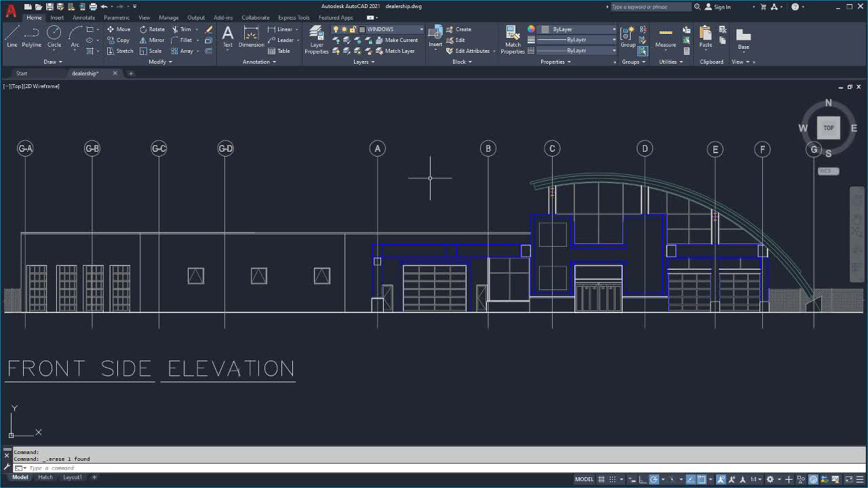
Task: Click TOP on the ViewCube
Action: tap(828, 127)
